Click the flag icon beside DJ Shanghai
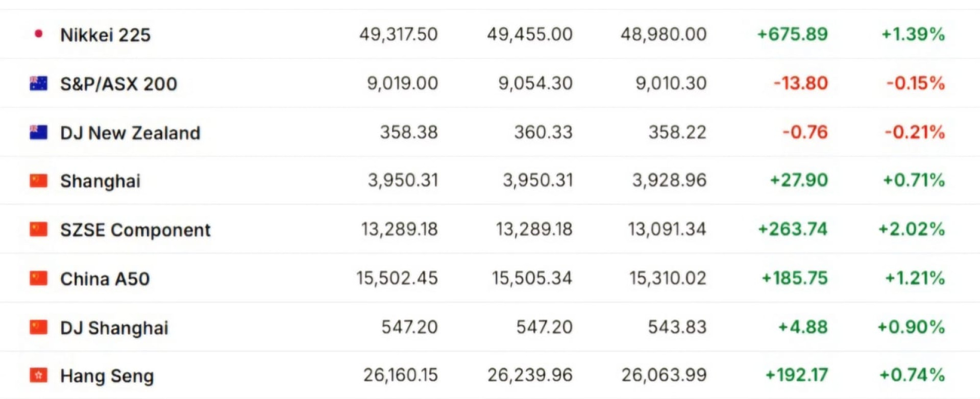Screen dimensions: 980x399 point(38,327)
